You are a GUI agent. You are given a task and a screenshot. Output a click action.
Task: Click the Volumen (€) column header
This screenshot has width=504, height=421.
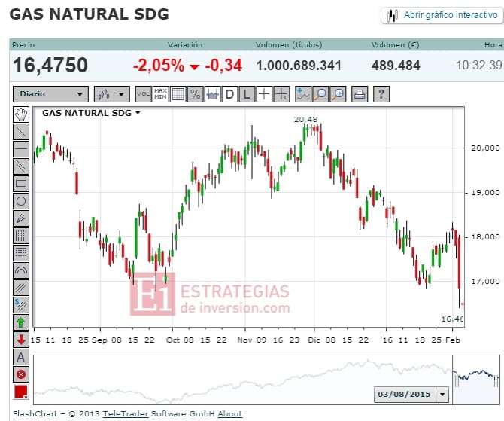[396, 44]
